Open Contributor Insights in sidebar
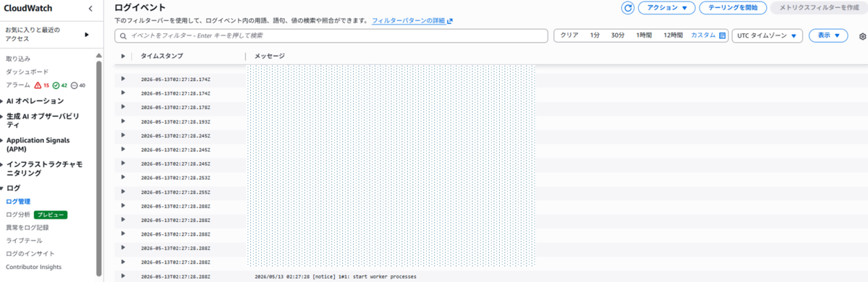This screenshot has width=868, height=282. tap(34, 267)
